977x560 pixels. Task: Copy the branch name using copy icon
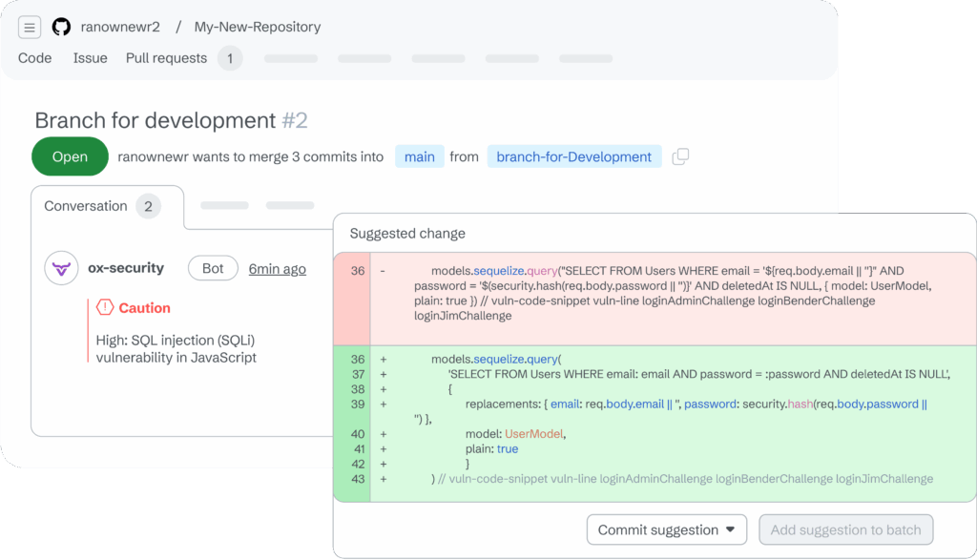click(x=679, y=156)
